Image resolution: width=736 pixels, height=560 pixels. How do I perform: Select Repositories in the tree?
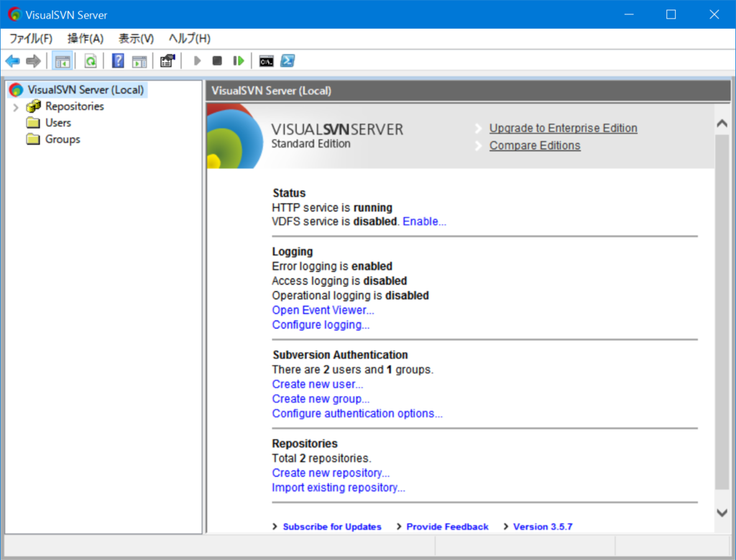pyautogui.click(x=75, y=106)
